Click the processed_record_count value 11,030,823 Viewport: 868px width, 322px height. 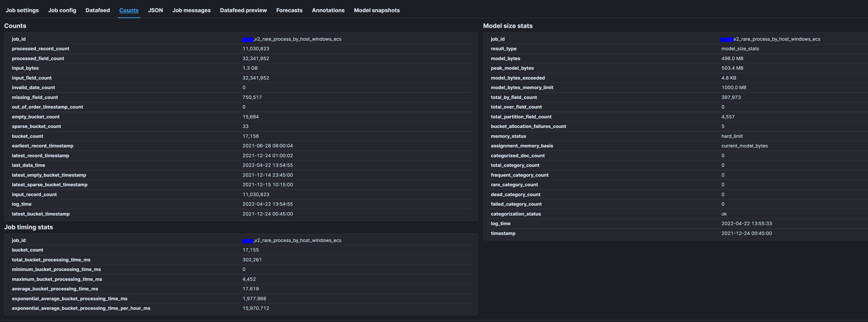tap(256, 49)
